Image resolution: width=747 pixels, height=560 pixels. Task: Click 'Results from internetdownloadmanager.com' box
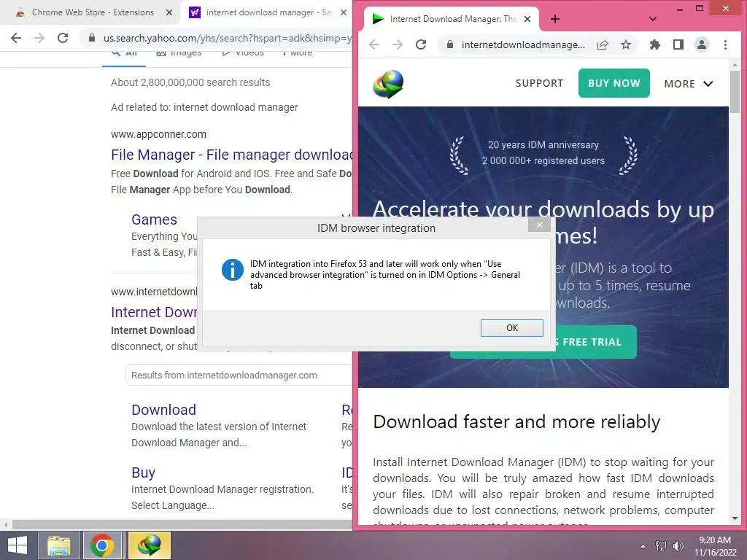(x=239, y=376)
